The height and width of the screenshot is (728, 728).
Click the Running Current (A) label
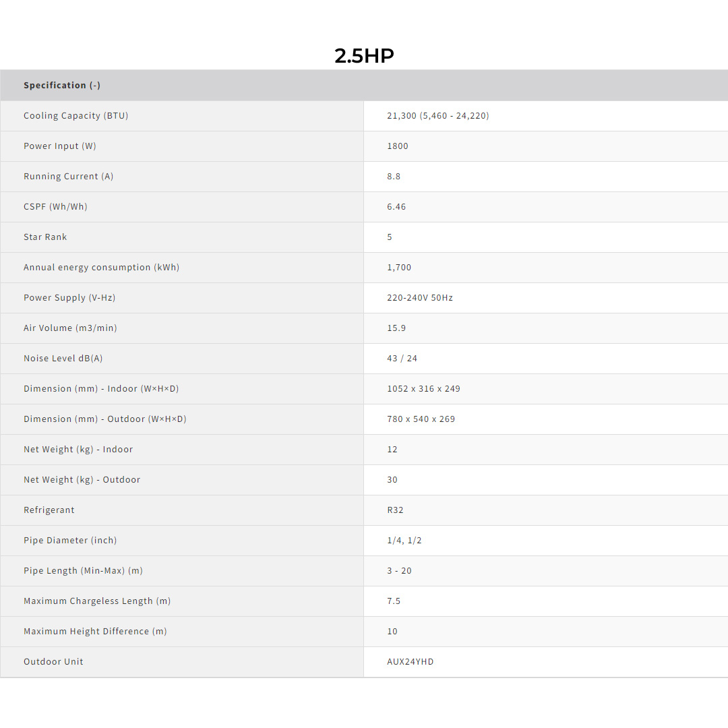tap(68, 177)
